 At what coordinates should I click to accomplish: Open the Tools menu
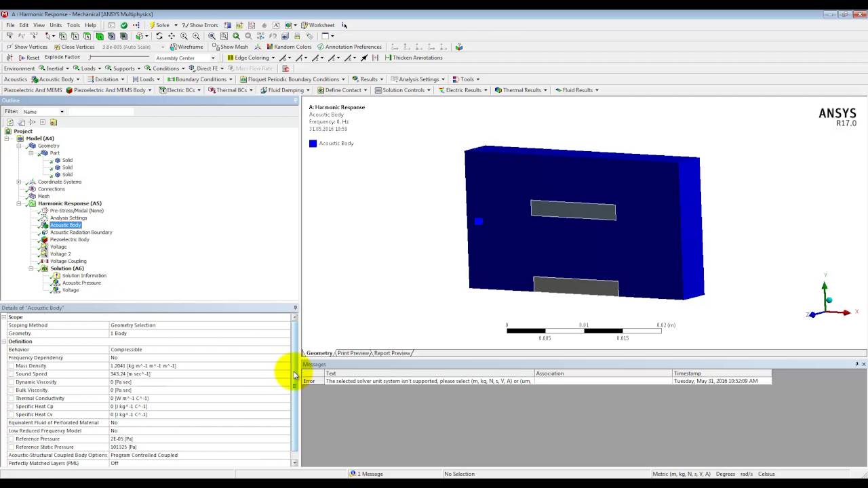(74, 25)
